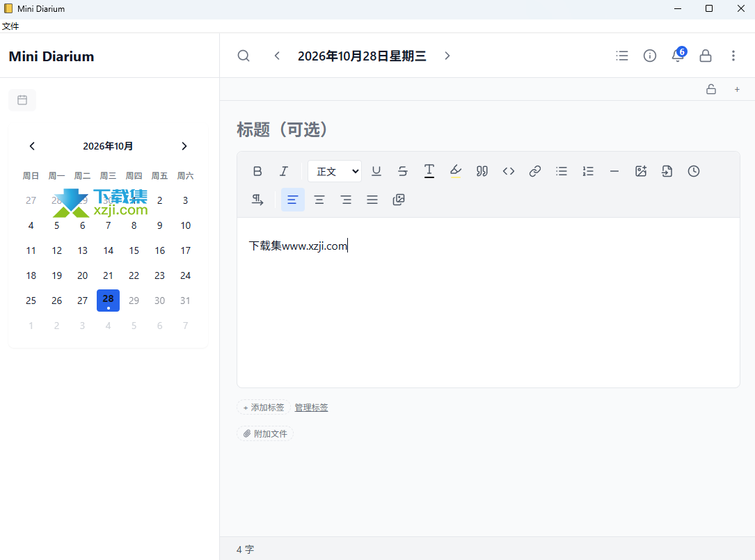Screen dimensions: 755x560
Task: Insert a horizontal rule
Action: [614, 171]
